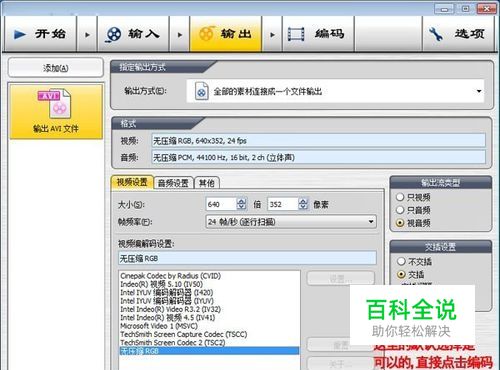Click the 视频编解码设置 field showing 无压缩 RGB
Image resolution: width=500 pixels, height=370 pixels.
point(247,258)
